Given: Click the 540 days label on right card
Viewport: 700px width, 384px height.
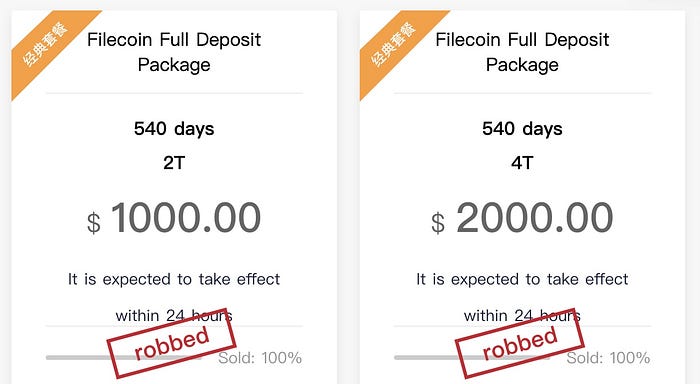Looking at the screenshot, I should [522, 129].
